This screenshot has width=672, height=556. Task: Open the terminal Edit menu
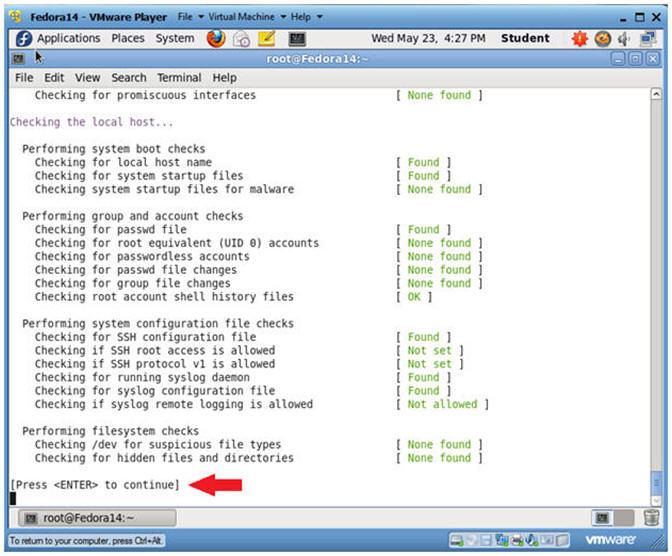pos(54,78)
